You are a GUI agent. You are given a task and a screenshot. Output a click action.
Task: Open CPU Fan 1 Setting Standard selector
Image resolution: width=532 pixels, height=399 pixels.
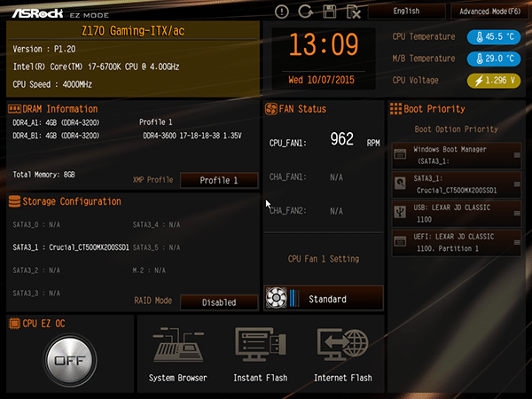click(324, 298)
